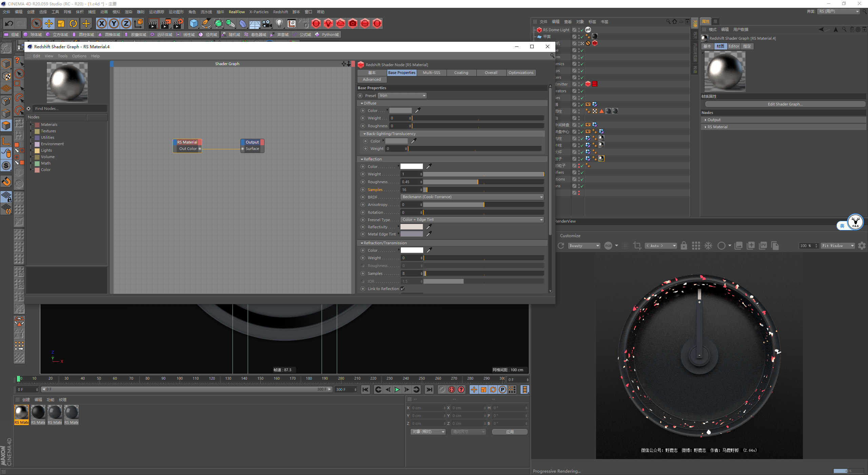Toggle the Preset radio indicator

click(360, 96)
